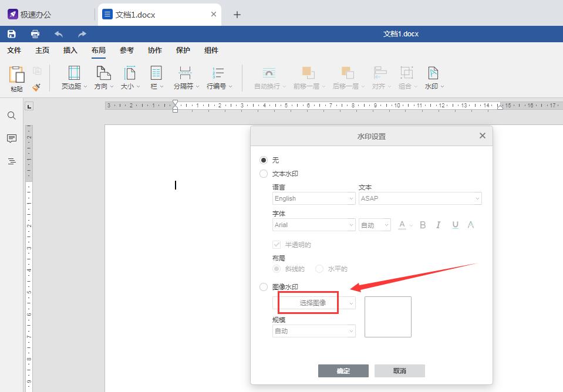Click the watermark icon in ribbon
Screen dimensions: 563x392
click(433, 77)
